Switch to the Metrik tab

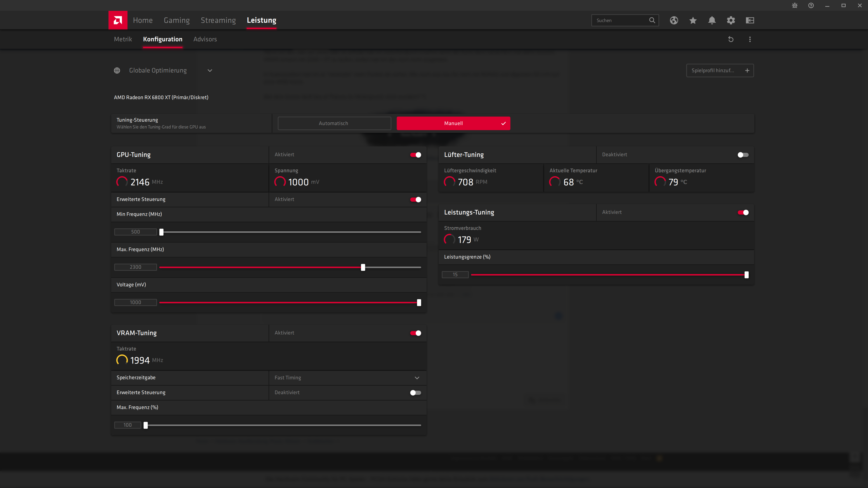point(123,39)
